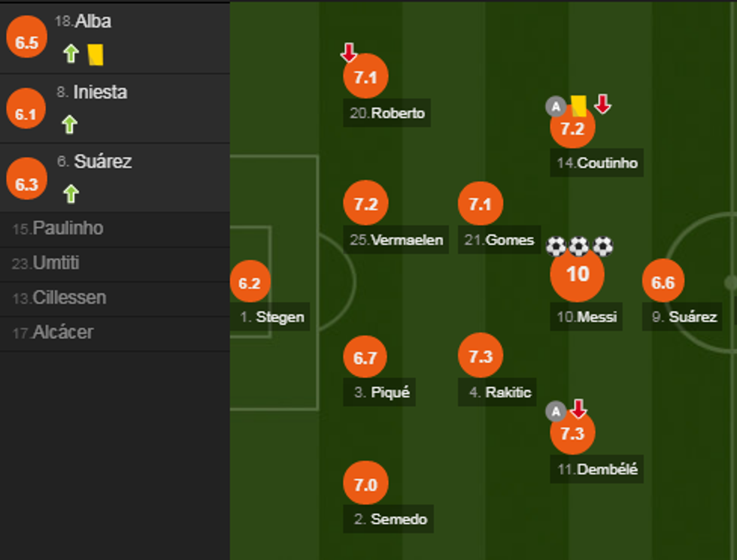Click Semedo's 7.0 rating circle
This screenshot has width=737, height=560.
(x=365, y=485)
